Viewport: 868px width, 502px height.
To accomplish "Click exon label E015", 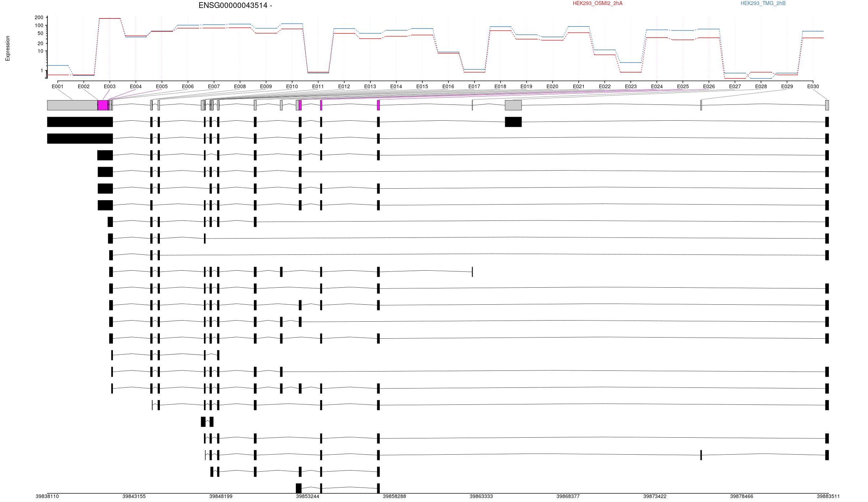I will 422,87.
